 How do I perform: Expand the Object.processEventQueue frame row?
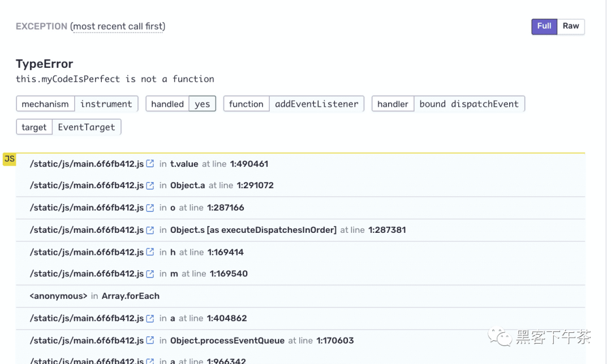coord(300,341)
